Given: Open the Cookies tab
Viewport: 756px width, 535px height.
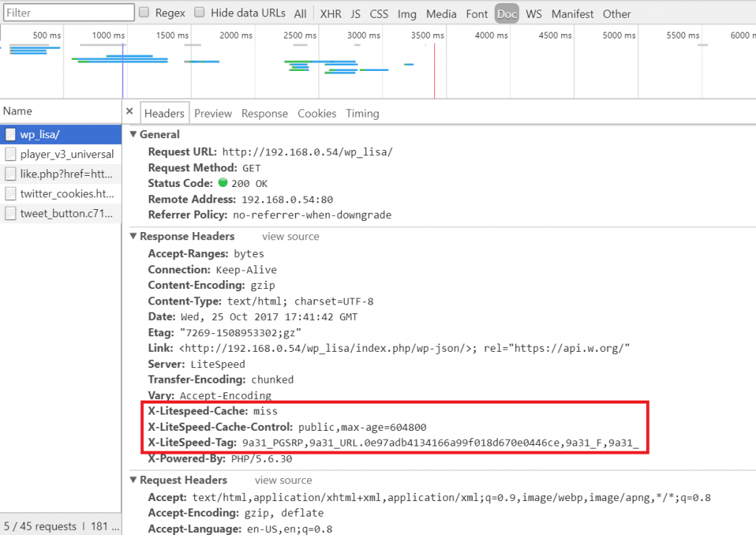Looking at the screenshot, I should coord(317,113).
